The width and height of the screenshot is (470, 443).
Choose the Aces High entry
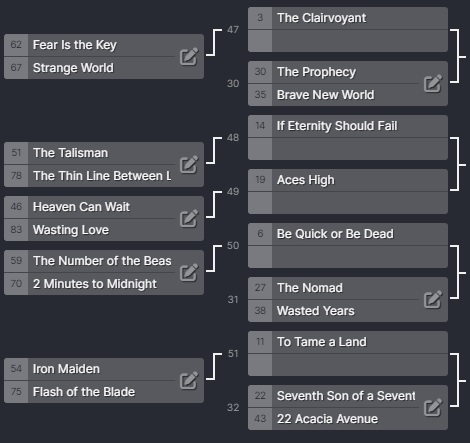pyautogui.click(x=348, y=180)
